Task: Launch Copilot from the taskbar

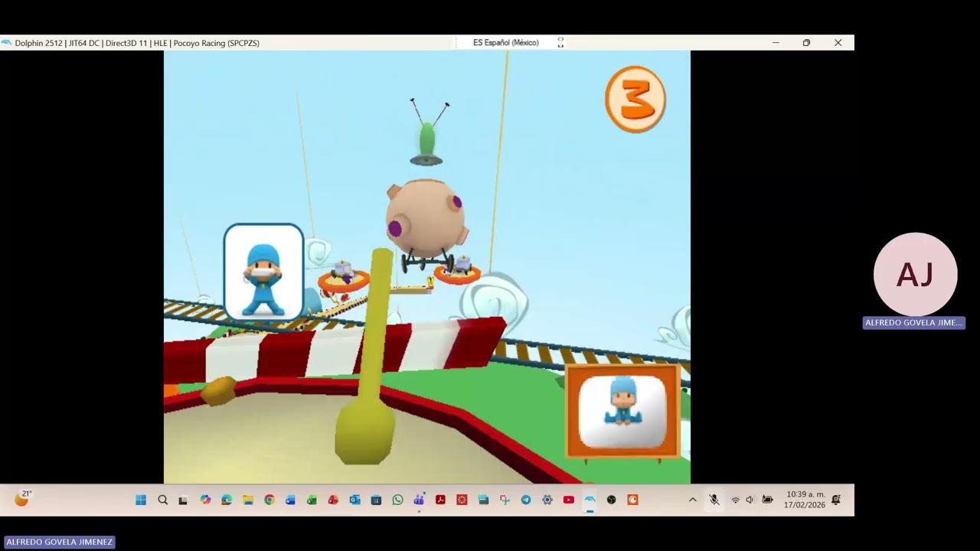Action: (205, 500)
